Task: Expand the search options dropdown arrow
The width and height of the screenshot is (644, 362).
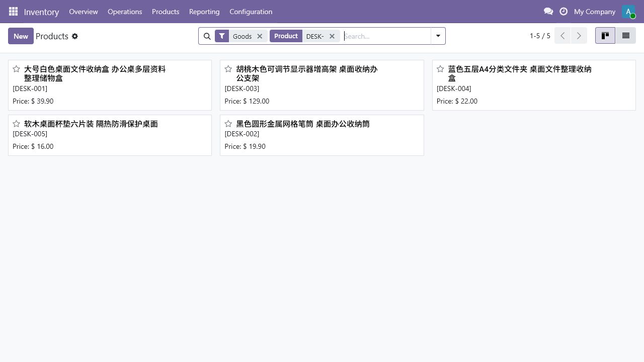Action: tap(438, 36)
